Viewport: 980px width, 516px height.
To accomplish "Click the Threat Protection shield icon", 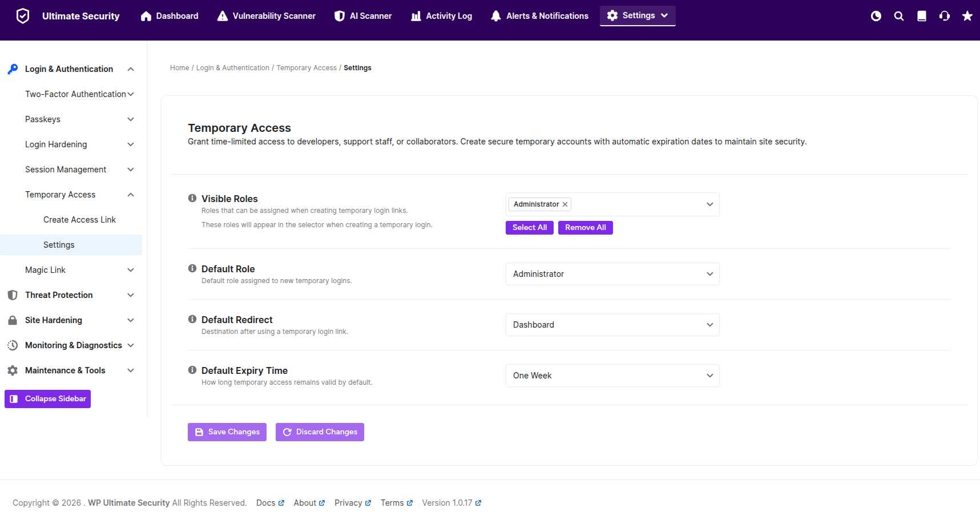I will pyautogui.click(x=13, y=295).
